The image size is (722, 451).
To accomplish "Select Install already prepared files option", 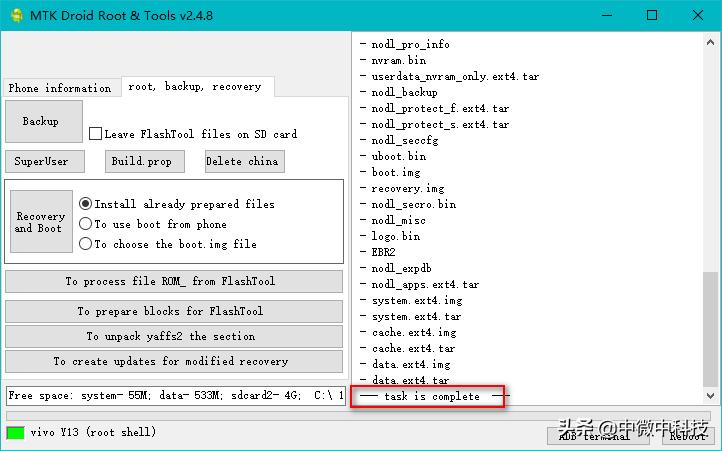I will pyautogui.click(x=85, y=204).
